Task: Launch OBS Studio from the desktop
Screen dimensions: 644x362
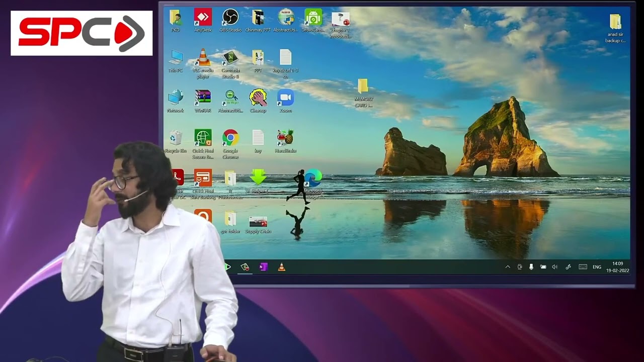Action: [x=230, y=21]
